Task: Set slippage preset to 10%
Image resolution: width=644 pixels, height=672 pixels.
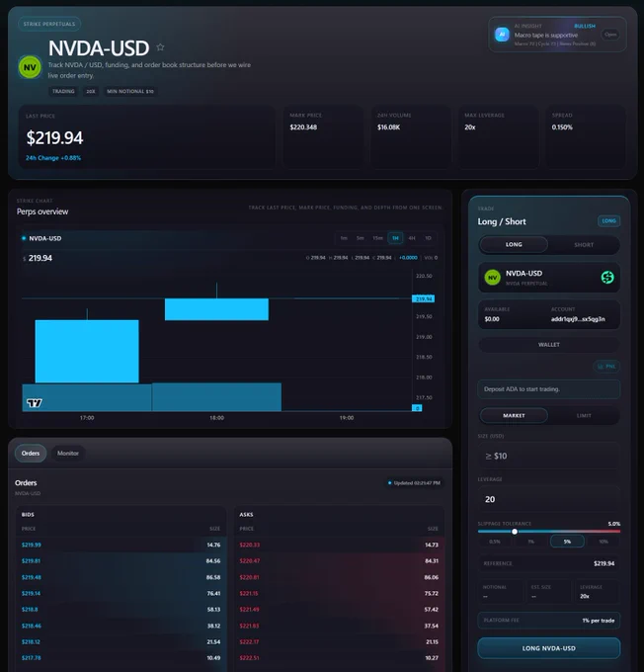Action: coord(604,542)
